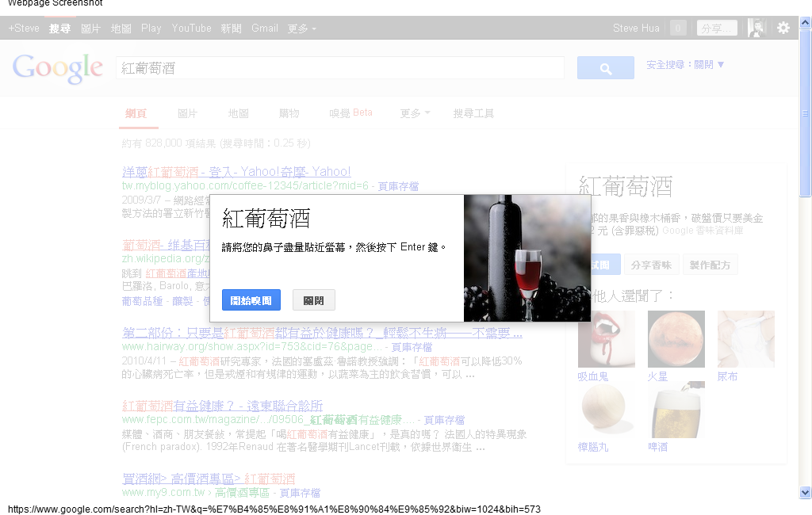Click the blue magnifier search button
The width and height of the screenshot is (812, 515).
[x=605, y=68]
